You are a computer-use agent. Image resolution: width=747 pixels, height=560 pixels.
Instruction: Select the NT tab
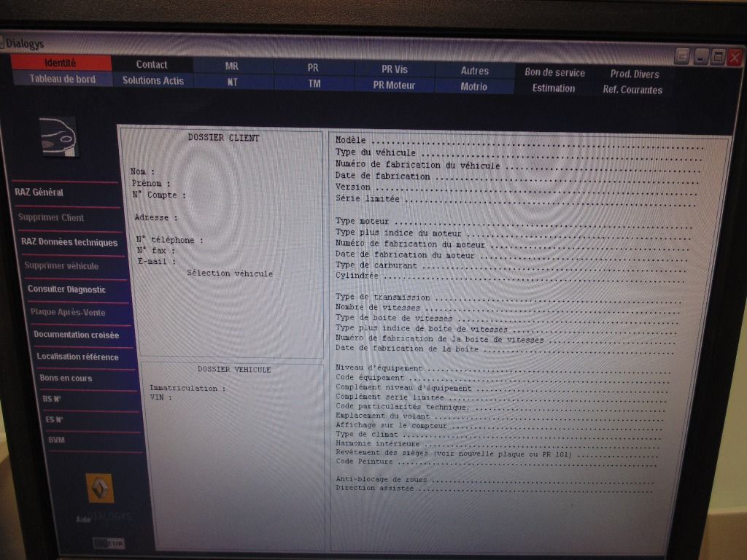coord(233,82)
